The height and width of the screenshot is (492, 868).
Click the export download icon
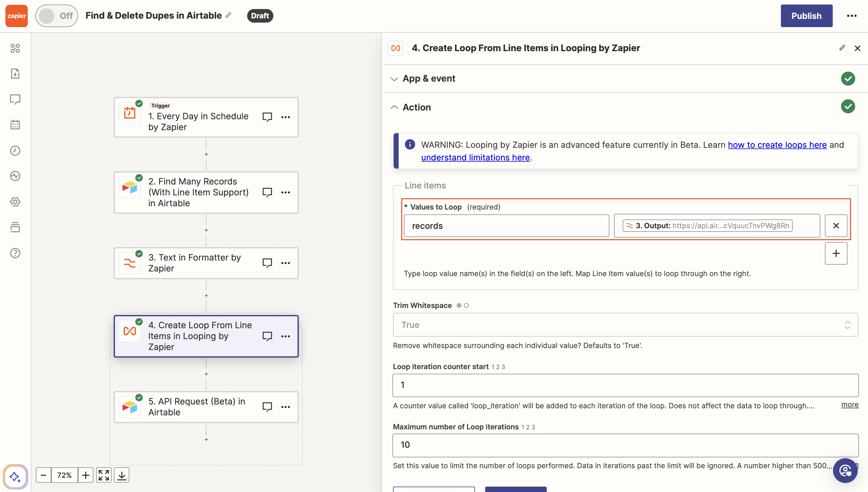(122, 475)
